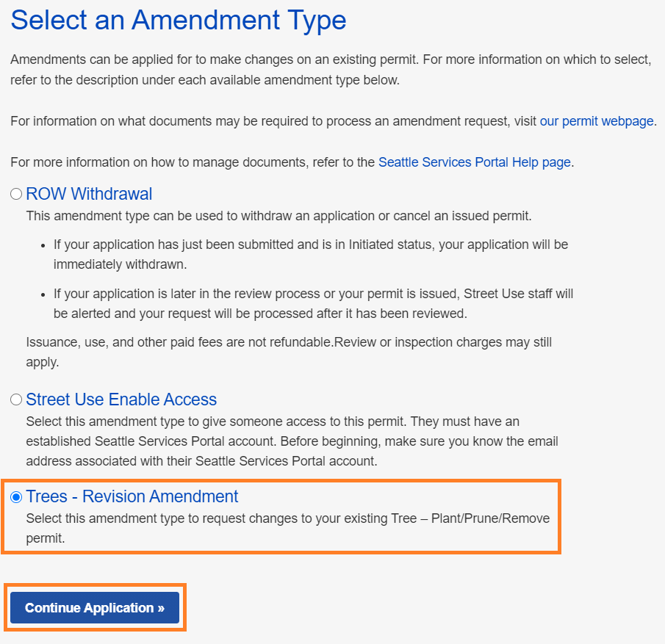Choose the Street Use Enable Access radio button

click(x=16, y=400)
